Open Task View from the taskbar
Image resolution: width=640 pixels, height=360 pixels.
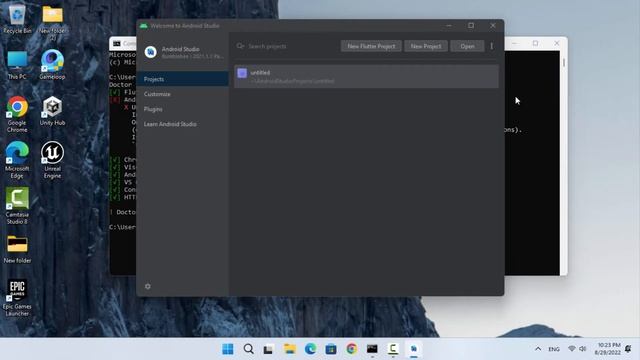point(268,349)
